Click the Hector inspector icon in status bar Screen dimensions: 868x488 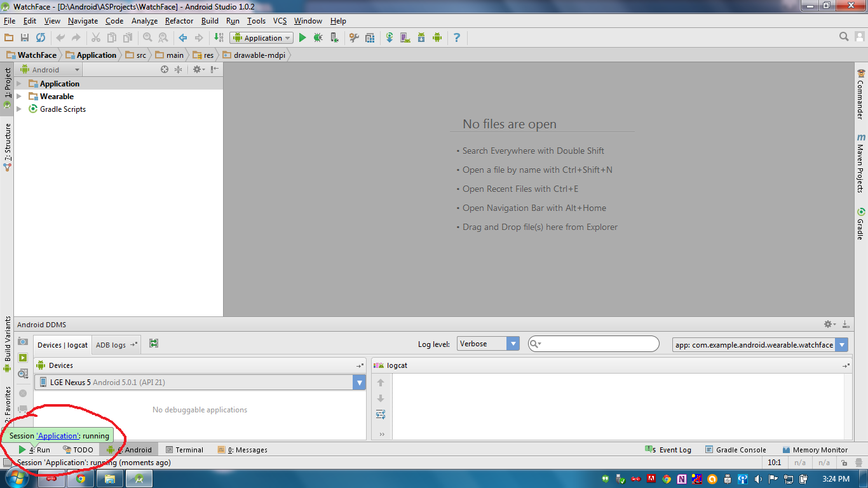858,463
